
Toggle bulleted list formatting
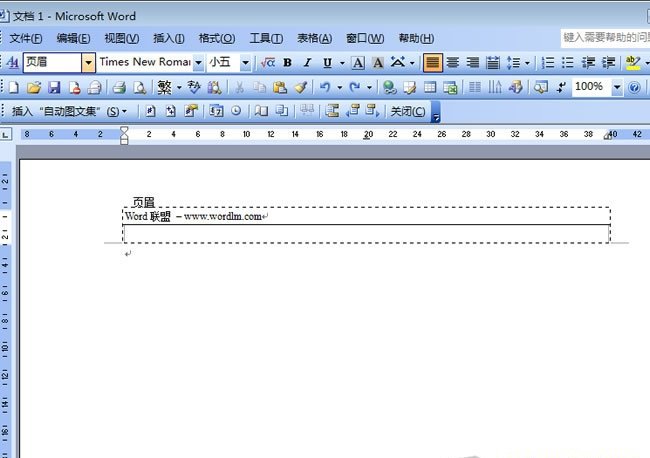click(x=568, y=63)
